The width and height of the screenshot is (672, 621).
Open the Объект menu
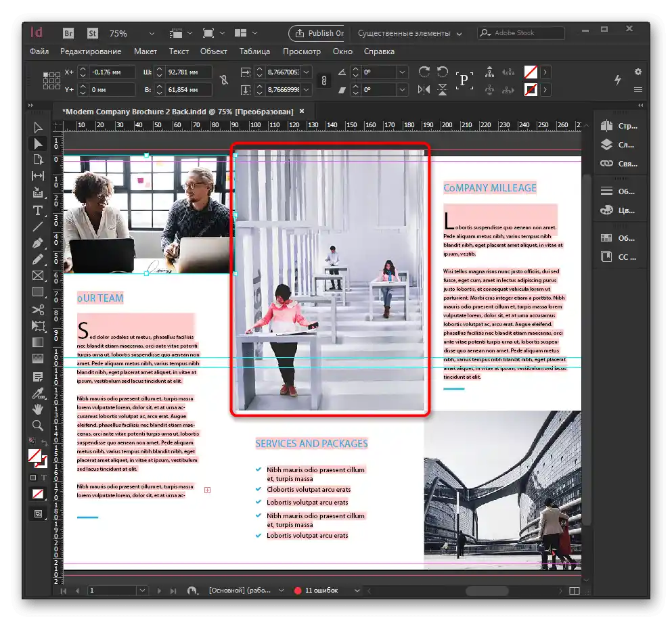214,51
